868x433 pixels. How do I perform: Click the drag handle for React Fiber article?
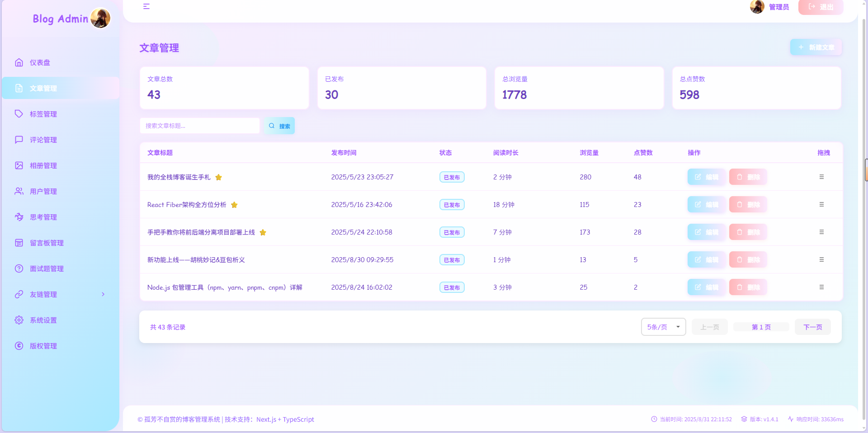tap(821, 204)
